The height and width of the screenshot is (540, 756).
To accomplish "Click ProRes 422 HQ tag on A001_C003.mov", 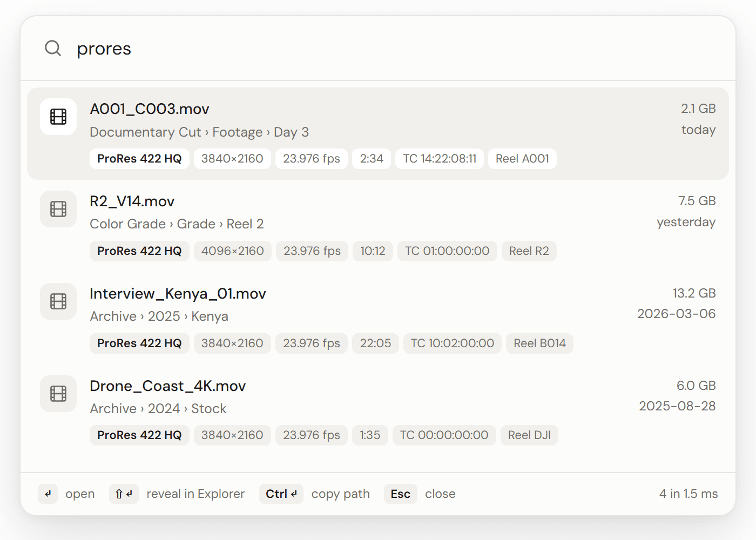I will point(139,159).
